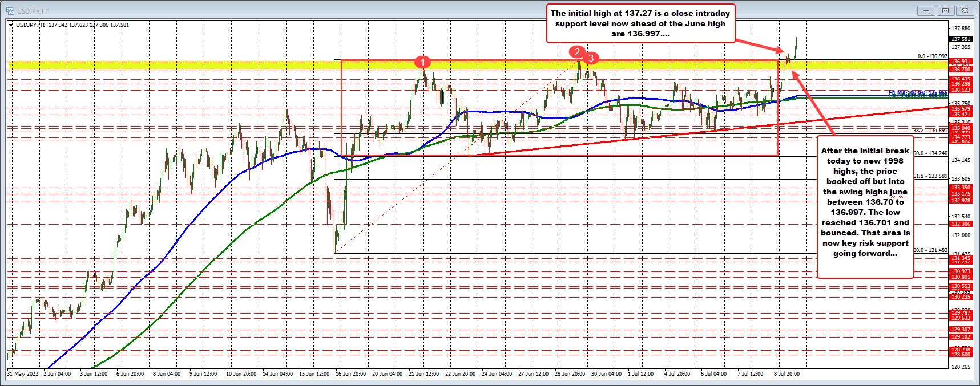Click the red 132.306 price level label
The height and width of the screenshot is (386, 980).
[x=959, y=224]
